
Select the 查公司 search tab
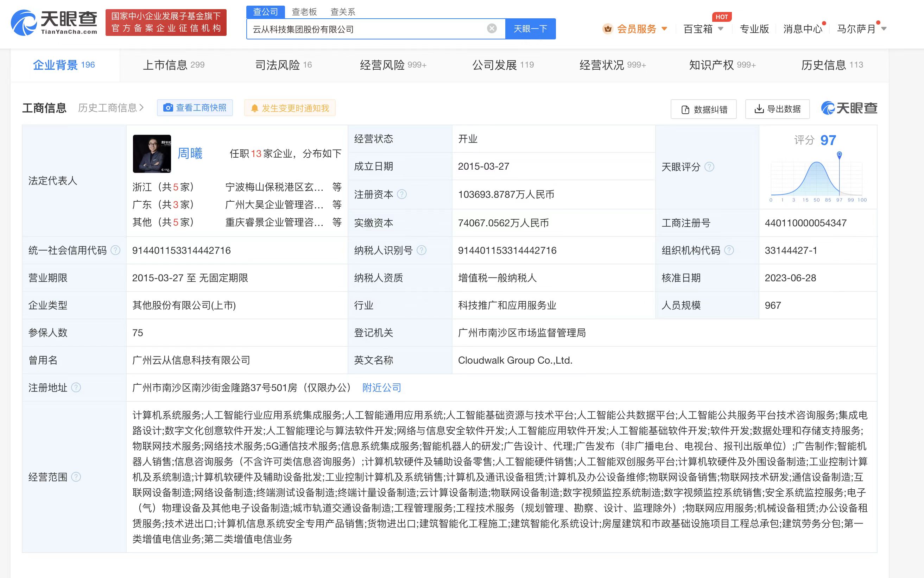click(x=266, y=12)
